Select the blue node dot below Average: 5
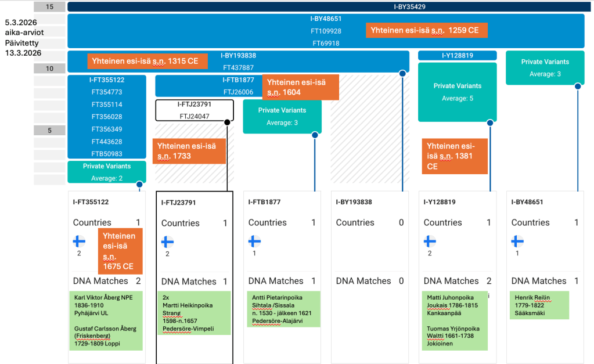 click(x=490, y=123)
